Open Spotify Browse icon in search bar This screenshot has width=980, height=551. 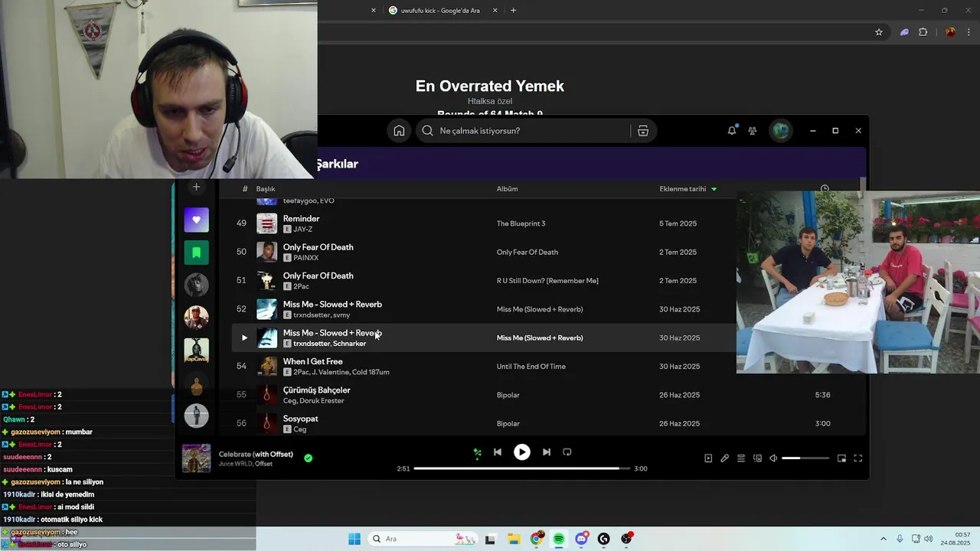click(643, 131)
